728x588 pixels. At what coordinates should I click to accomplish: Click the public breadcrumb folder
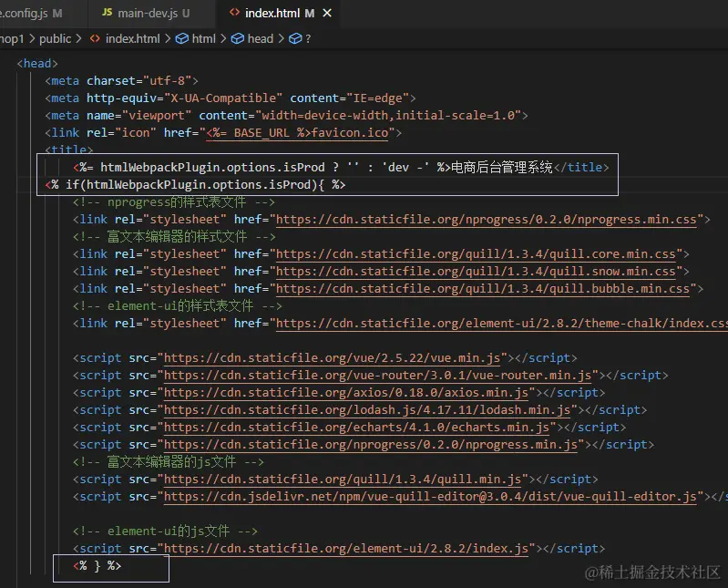pyautogui.click(x=56, y=38)
